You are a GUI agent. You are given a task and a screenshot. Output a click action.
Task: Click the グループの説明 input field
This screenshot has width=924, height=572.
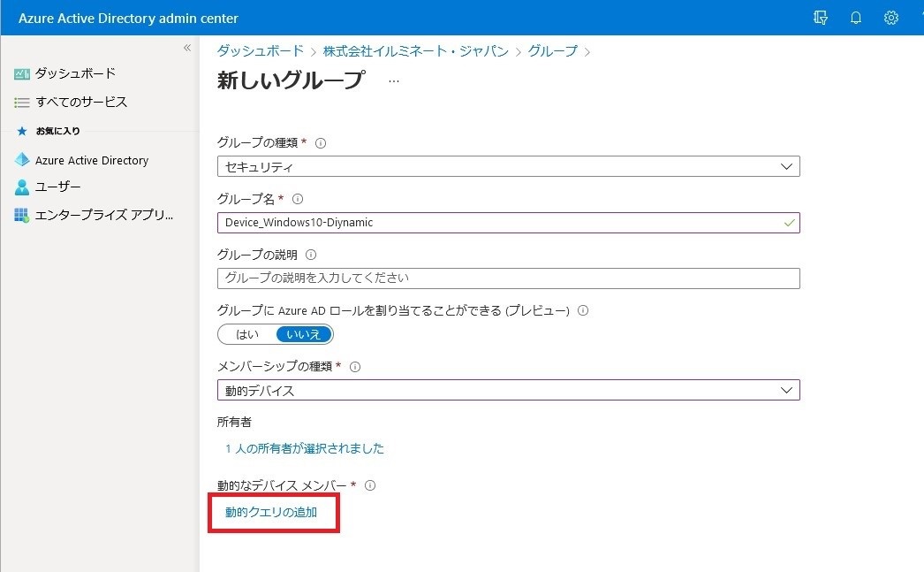[x=509, y=278]
